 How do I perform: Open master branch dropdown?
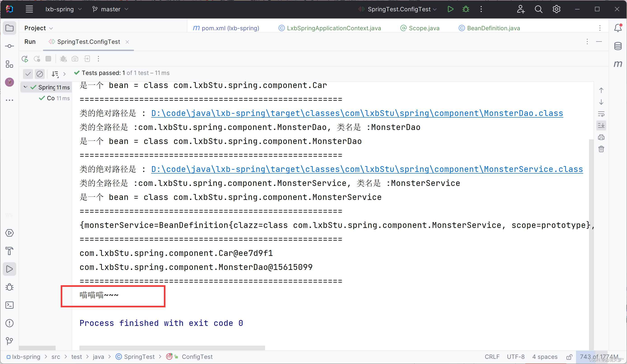click(110, 9)
